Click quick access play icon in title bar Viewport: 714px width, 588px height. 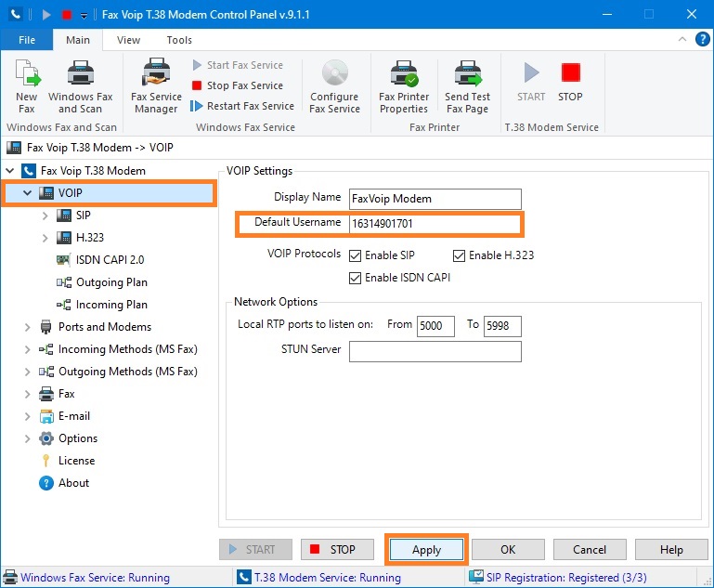[46, 15]
